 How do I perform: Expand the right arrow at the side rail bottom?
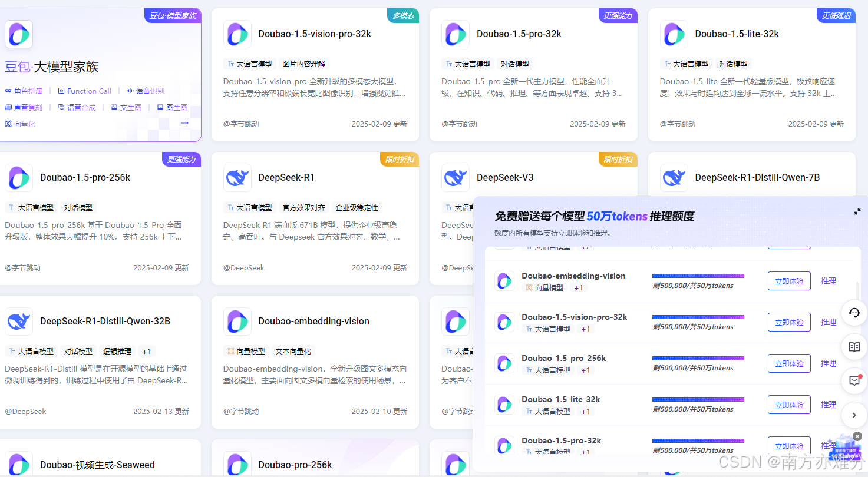coord(854,415)
